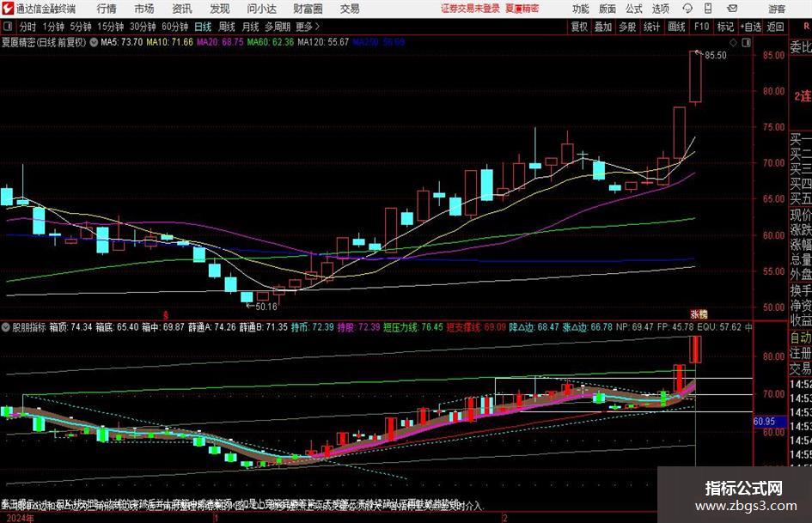Open the 资讯 menu
This screenshot has width=812, height=523.
point(182,9)
